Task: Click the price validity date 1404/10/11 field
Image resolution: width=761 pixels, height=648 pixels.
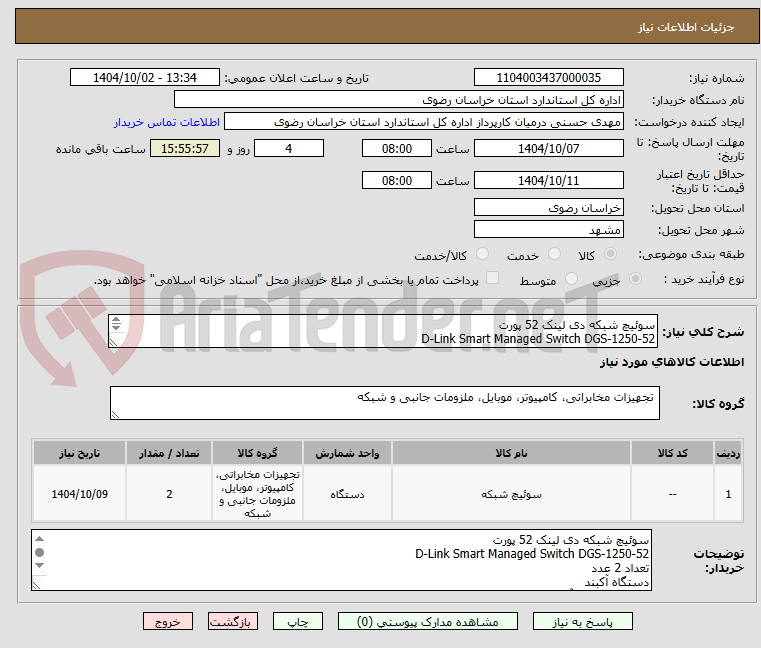Action: 548,180
